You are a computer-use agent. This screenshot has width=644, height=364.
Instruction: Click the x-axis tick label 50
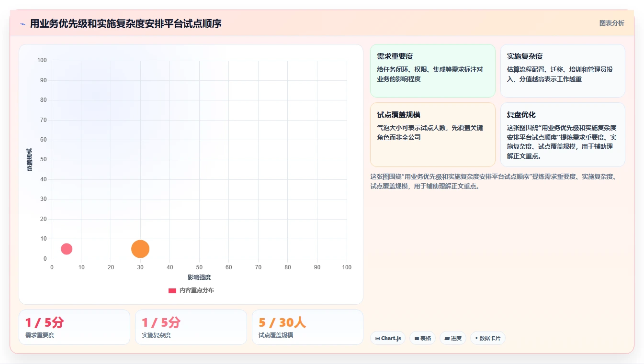(199, 267)
